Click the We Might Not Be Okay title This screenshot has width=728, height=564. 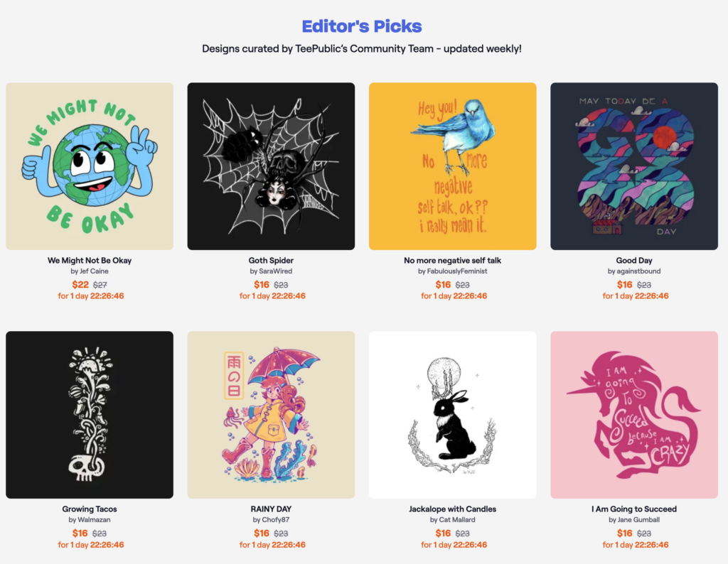(90, 261)
